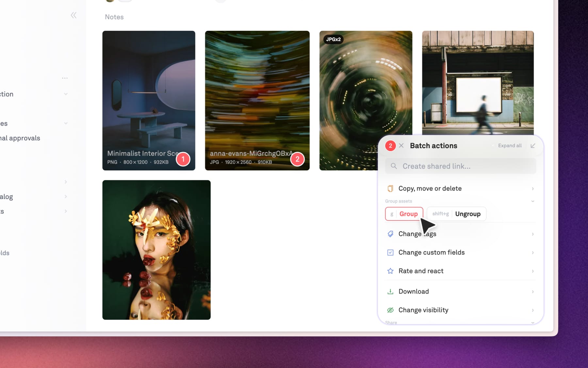Collapse the Group assets section chevron
588x368 pixels.
[533, 201]
